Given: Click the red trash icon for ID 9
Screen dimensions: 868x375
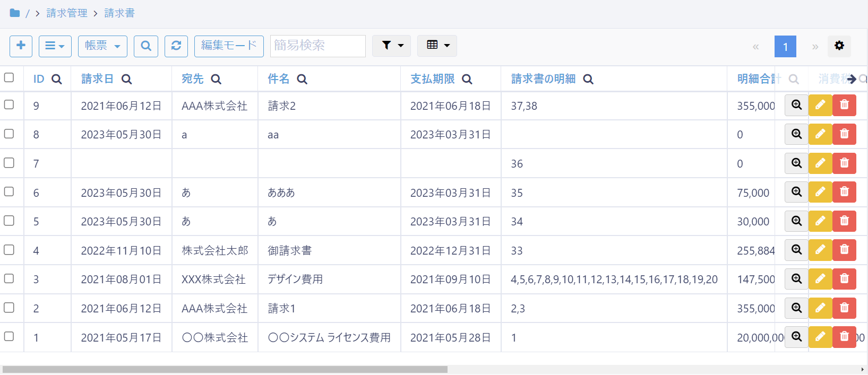Looking at the screenshot, I should pyautogui.click(x=844, y=105).
